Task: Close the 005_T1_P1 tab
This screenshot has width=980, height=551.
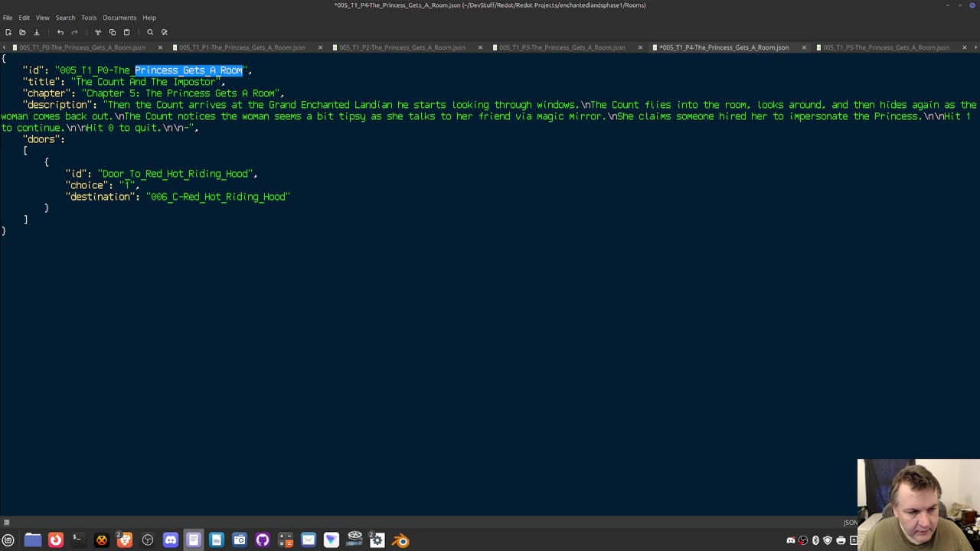Action: (x=320, y=47)
